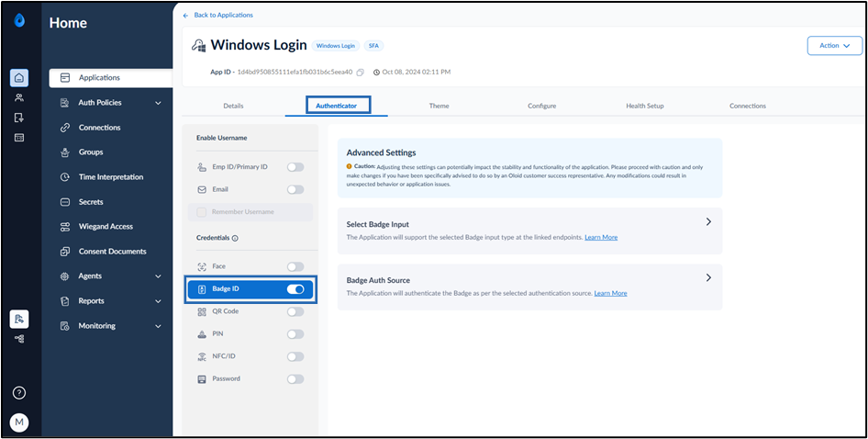The width and height of the screenshot is (868, 439).
Task: Switch to the Details tab
Action: [233, 106]
